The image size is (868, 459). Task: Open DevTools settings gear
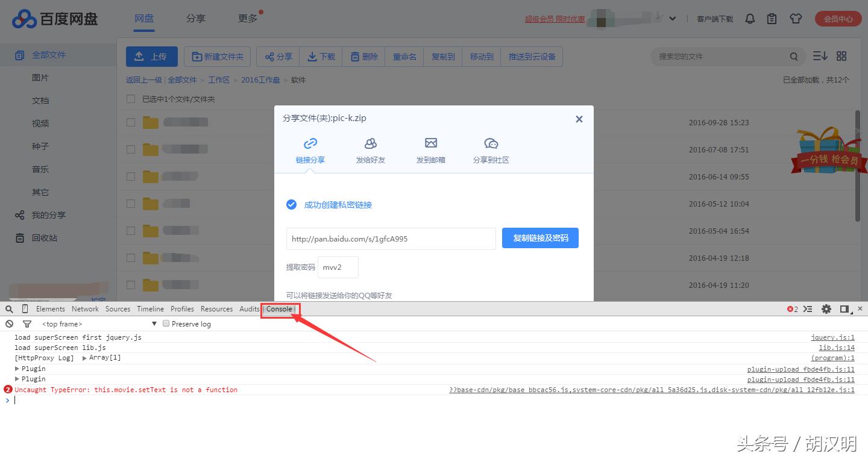pos(826,308)
